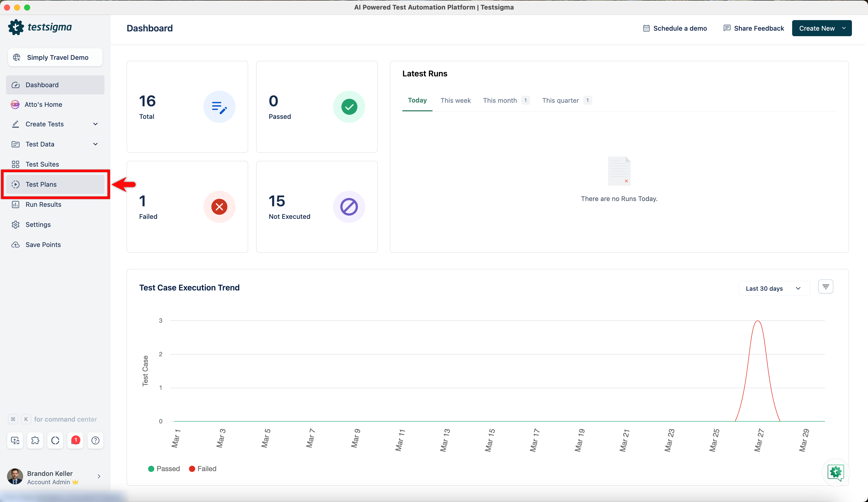Open the puzzle-piece add-ons icon
Image resolution: width=868 pixels, height=502 pixels.
[x=35, y=440]
